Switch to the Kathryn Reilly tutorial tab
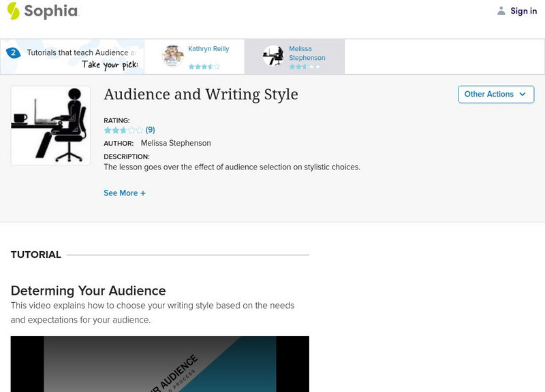The width and height of the screenshot is (545, 392). point(195,54)
